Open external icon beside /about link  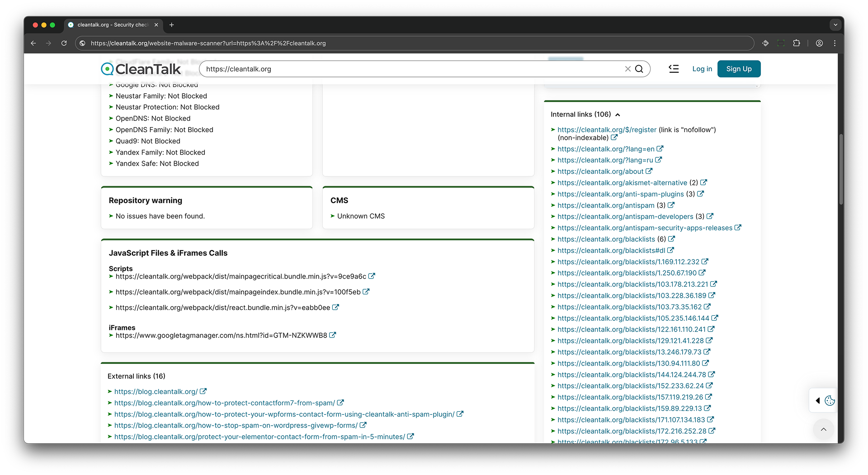point(649,171)
